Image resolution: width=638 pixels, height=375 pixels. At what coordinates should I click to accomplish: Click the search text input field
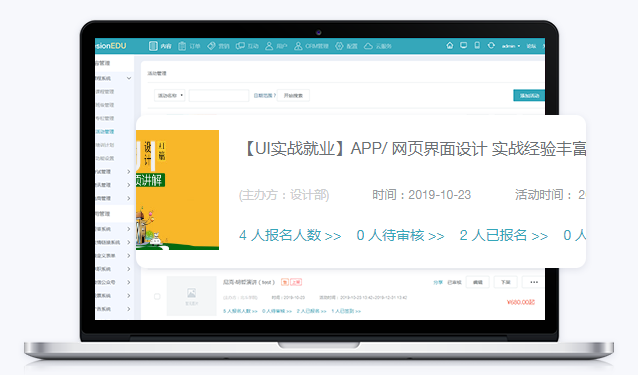[x=219, y=96]
